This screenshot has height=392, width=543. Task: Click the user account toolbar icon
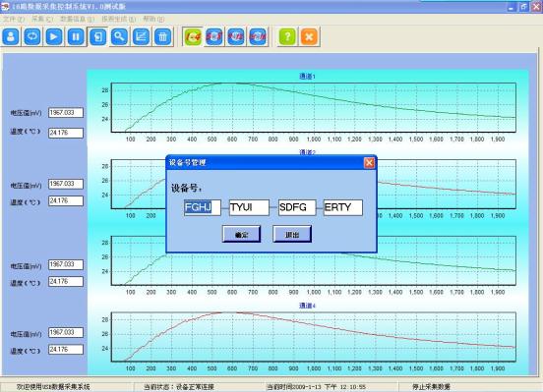point(11,36)
